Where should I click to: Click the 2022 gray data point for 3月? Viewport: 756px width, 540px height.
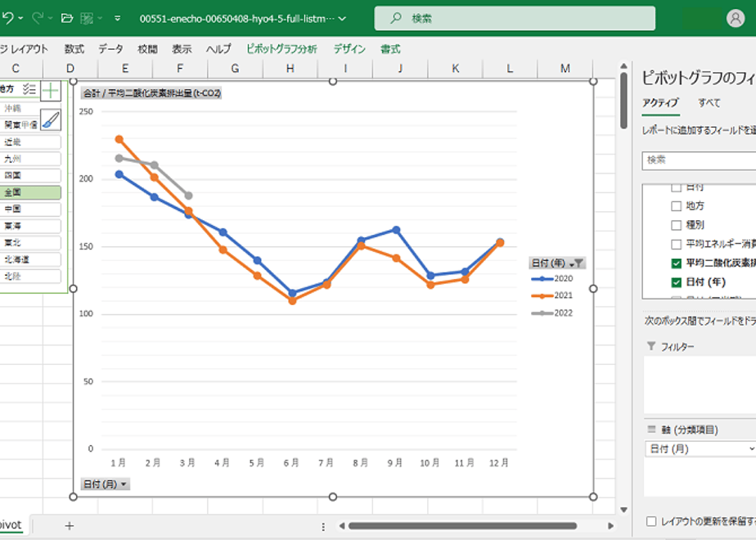click(x=188, y=196)
